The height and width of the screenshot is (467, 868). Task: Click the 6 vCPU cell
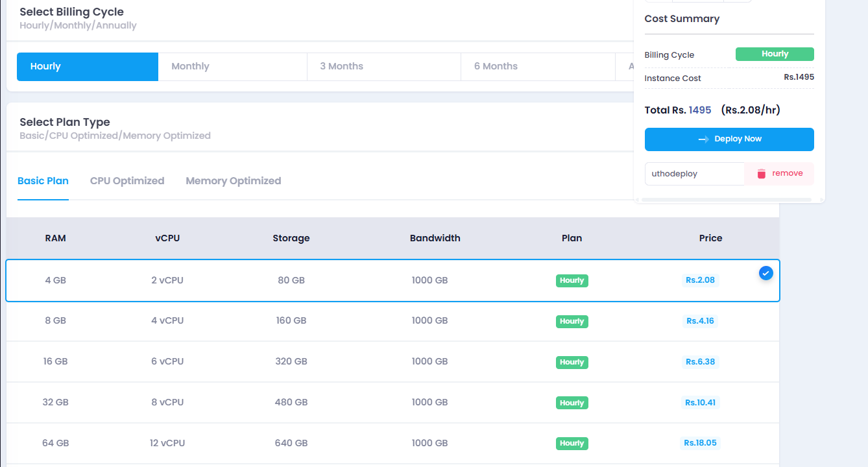[167, 362]
